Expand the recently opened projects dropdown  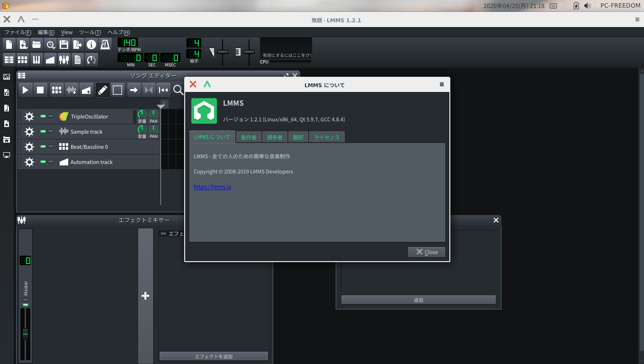pyautogui.click(x=50, y=45)
